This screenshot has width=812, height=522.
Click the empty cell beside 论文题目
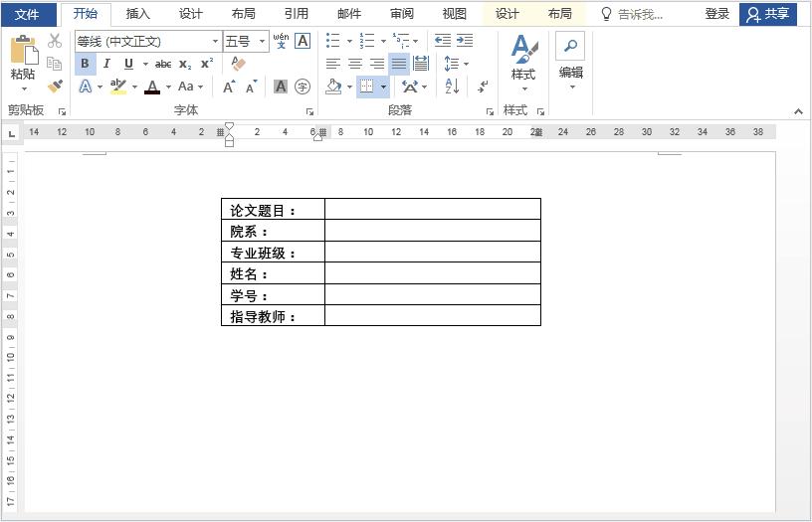(x=432, y=209)
